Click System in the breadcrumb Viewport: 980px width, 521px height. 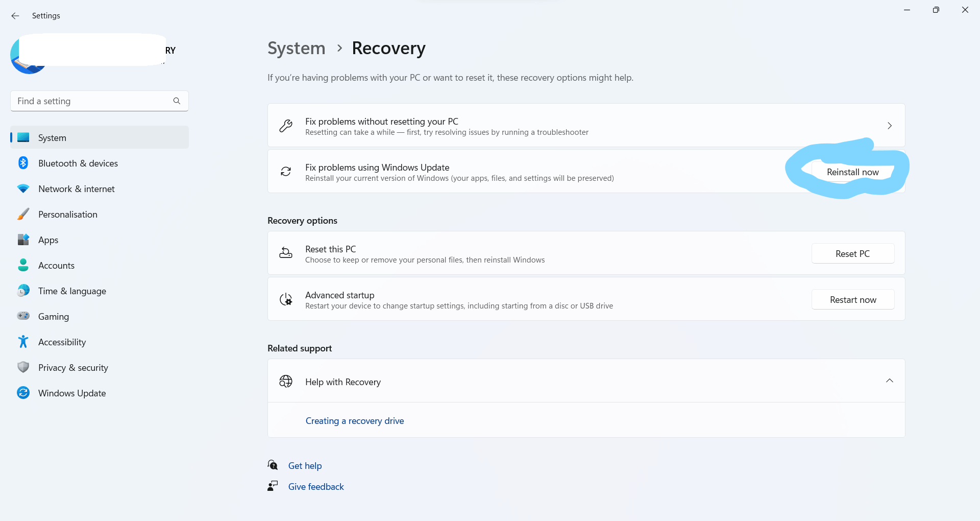(x=297, y=48)
